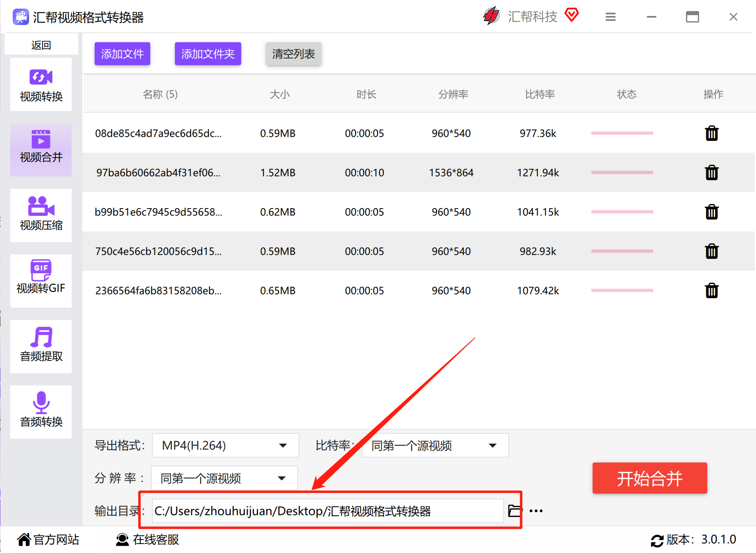Click the 添加文件 add file button

point(122,54)
